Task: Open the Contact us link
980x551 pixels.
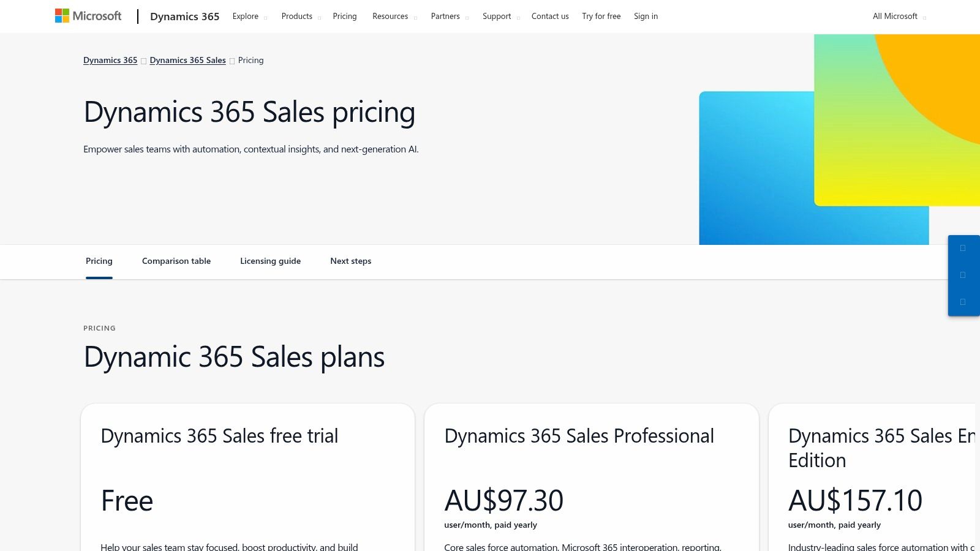Action: (x=550, y=17)
